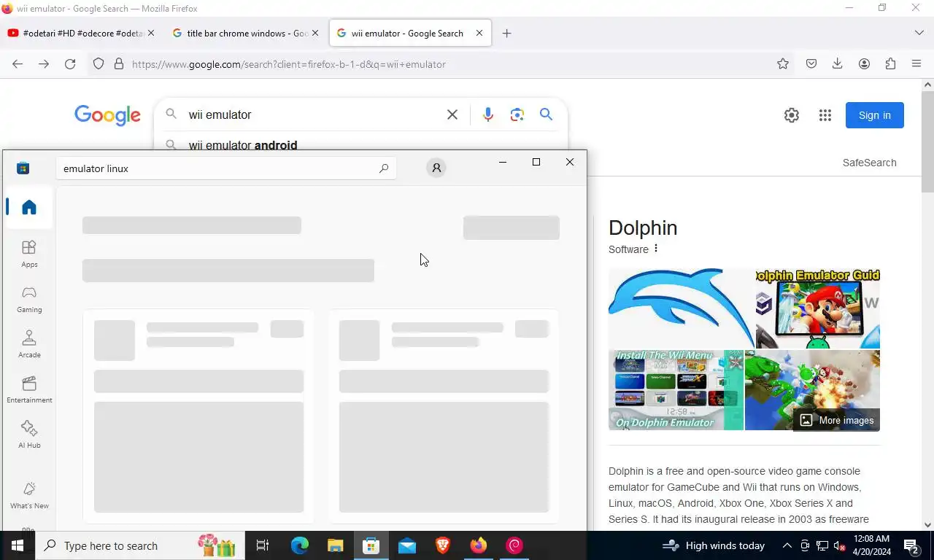
Task: Launch Brave browser from taskbar
Action: [x=443, y=545]
